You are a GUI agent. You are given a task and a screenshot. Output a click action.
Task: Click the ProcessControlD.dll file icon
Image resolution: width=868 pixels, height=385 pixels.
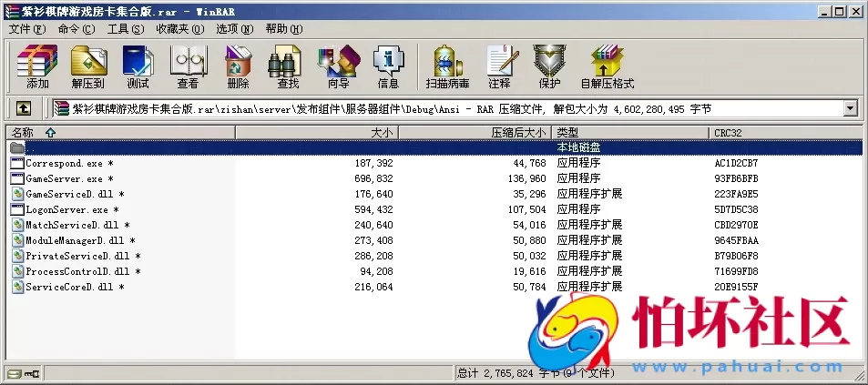(17, 271)
